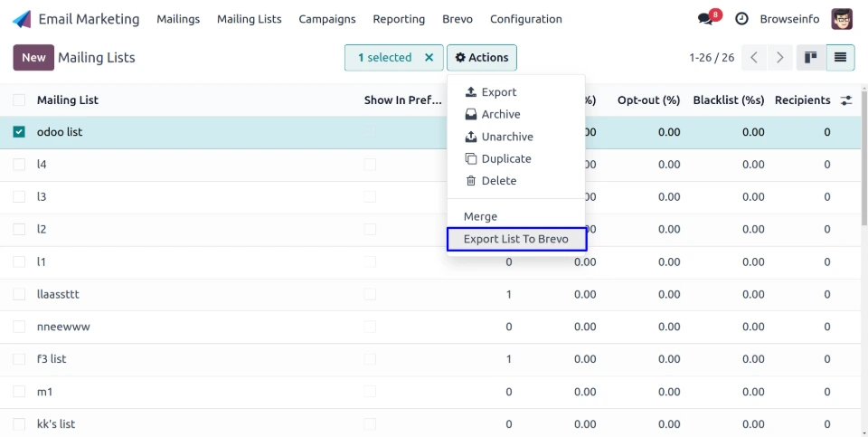Go to the previous page arrow
The width and height of the screenshot is (868, 437).
coord(754,58)
